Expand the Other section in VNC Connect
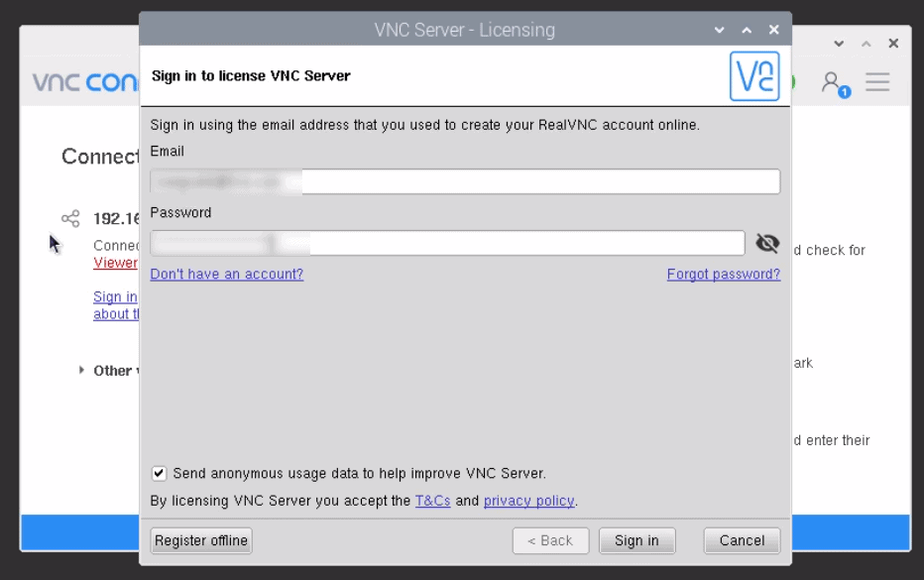924x580 pixels. pos(81,370)
